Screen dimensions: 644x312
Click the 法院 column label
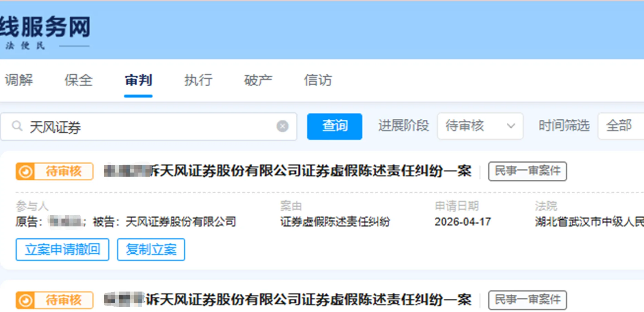click(x=546, y=206)
